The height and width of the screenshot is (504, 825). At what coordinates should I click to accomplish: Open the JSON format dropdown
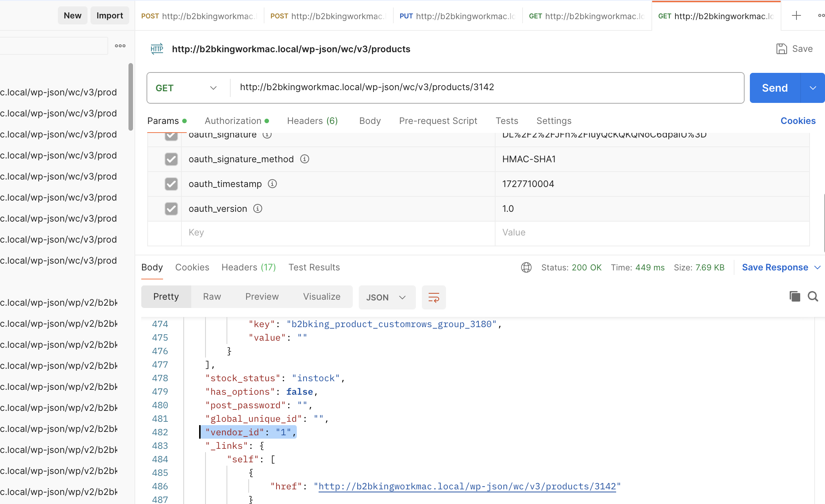tap(387, 297)
